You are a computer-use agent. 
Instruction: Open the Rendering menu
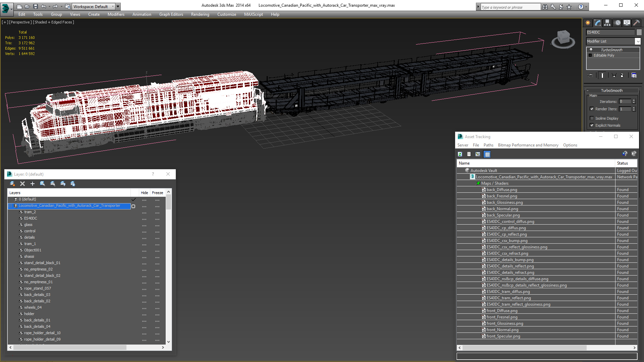(x=200, y=14)
